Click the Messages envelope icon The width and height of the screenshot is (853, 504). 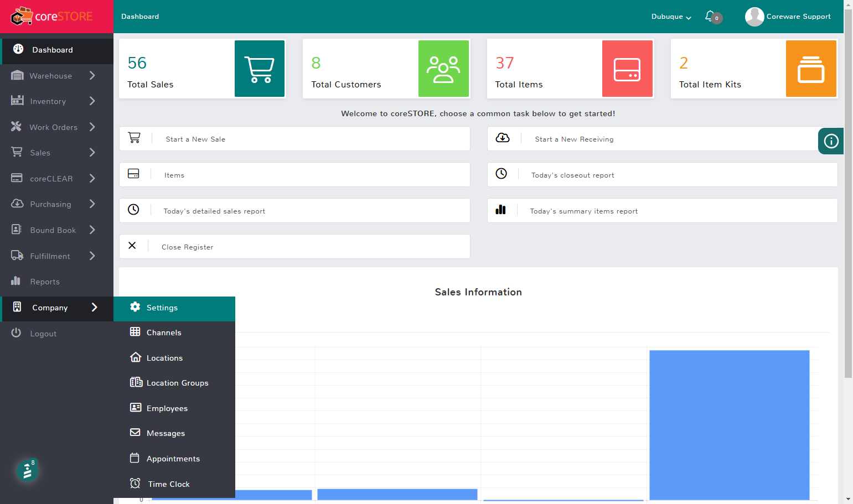coord(135,433)
